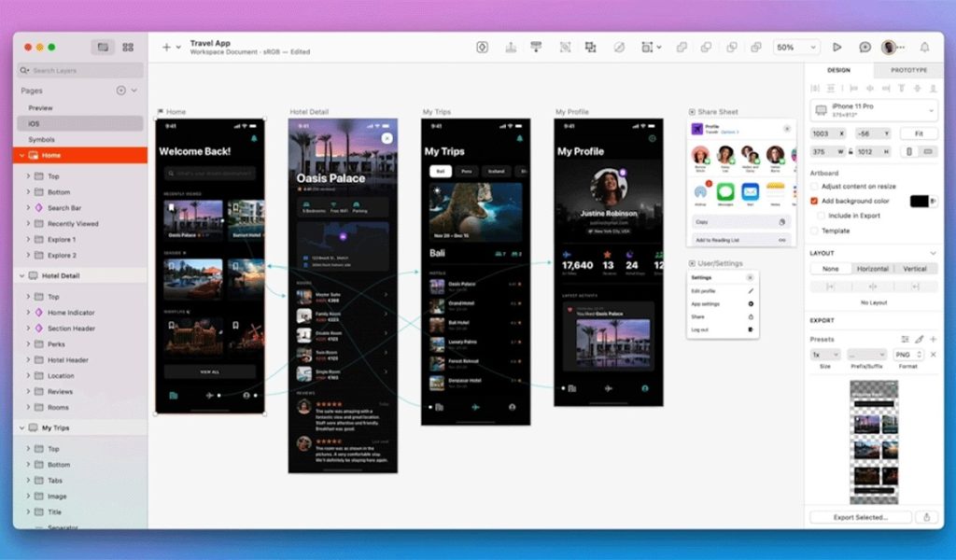This screenshot has width=956, height=560.
Task: Click the align bottom edges icon
Action: click(x=933, y=89)
